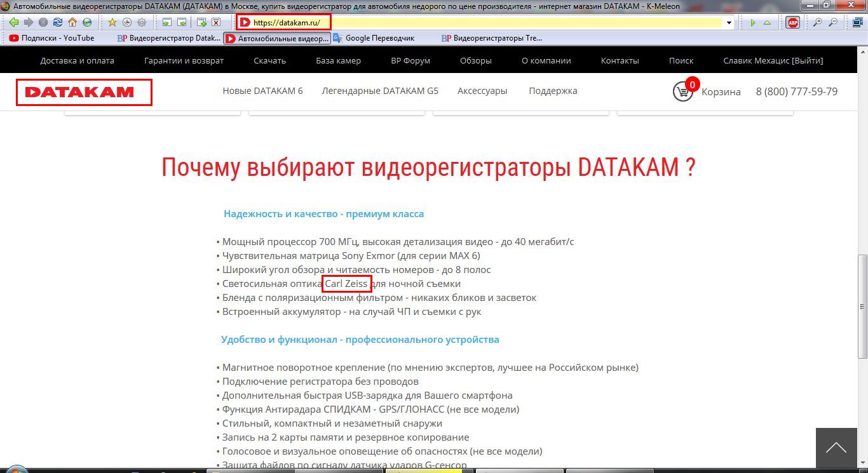Reload the page with the refresh icon
868x473 pixels.
(57, 22)
